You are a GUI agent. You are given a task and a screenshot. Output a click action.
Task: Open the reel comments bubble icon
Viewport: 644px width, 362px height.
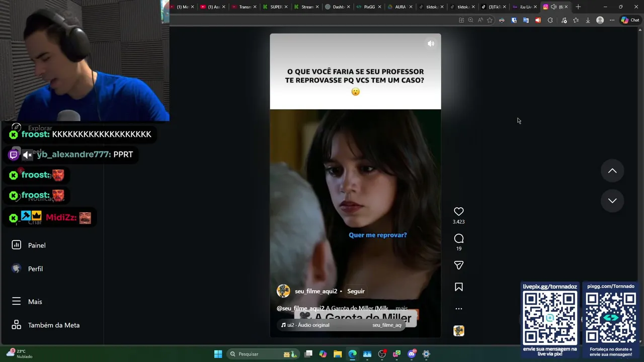[458, 238]
